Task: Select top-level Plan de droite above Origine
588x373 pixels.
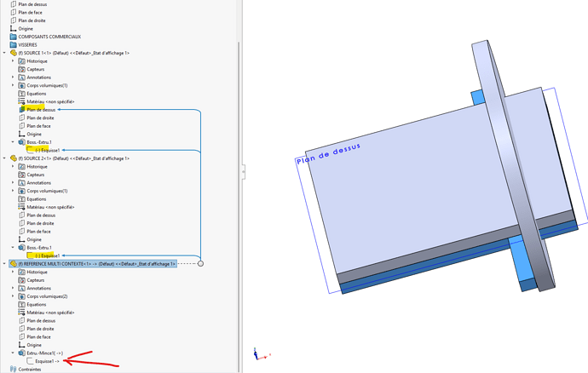Action: [32, 20]
